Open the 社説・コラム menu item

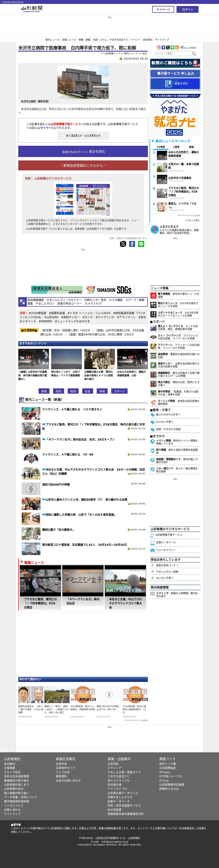click(x=100, y=40)
